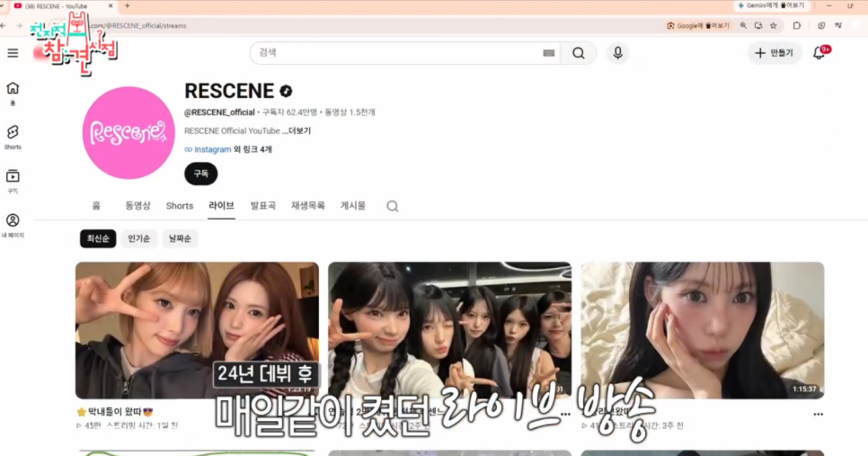Switch to the 홈 channel tab

click(96, 206)
